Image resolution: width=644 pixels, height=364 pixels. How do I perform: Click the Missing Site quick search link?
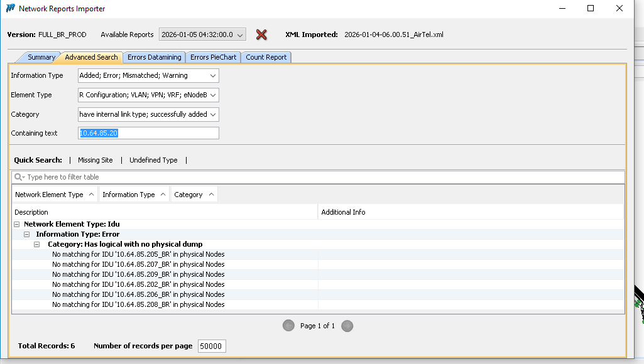pyautogui.click(x=95, y=160)
